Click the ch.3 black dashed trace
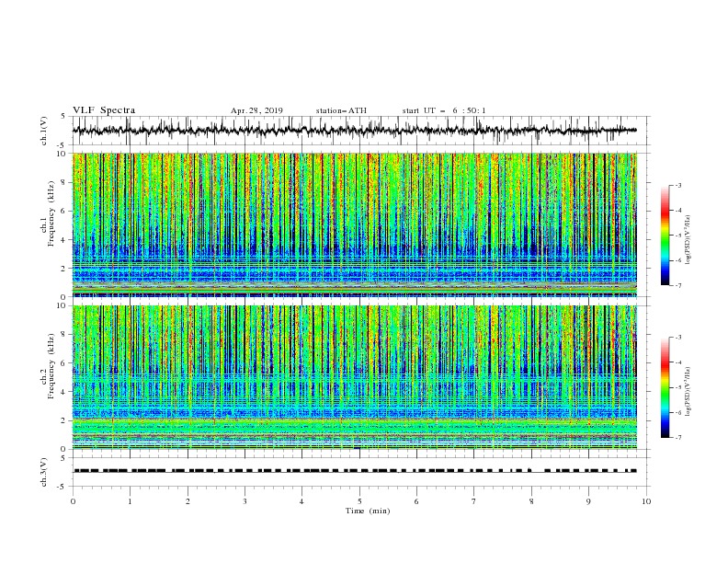728x563 pixels. pyautogui.click(x=355, y=471)
